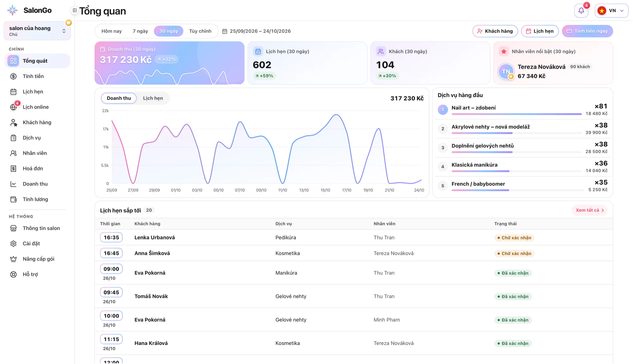Image resolution: width=633 pixels, height=364 pixels.
Task: Click the 09:45 time badge
Action: (111, 292)
